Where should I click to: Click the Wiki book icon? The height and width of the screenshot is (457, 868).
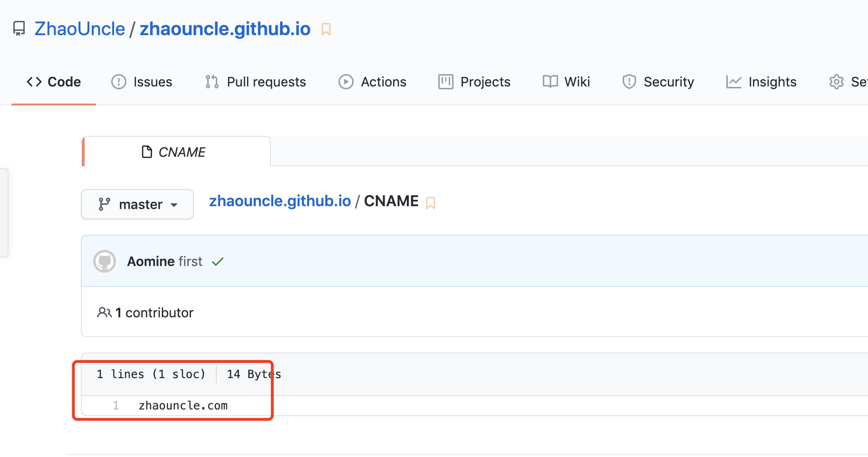tap(550, 82)
